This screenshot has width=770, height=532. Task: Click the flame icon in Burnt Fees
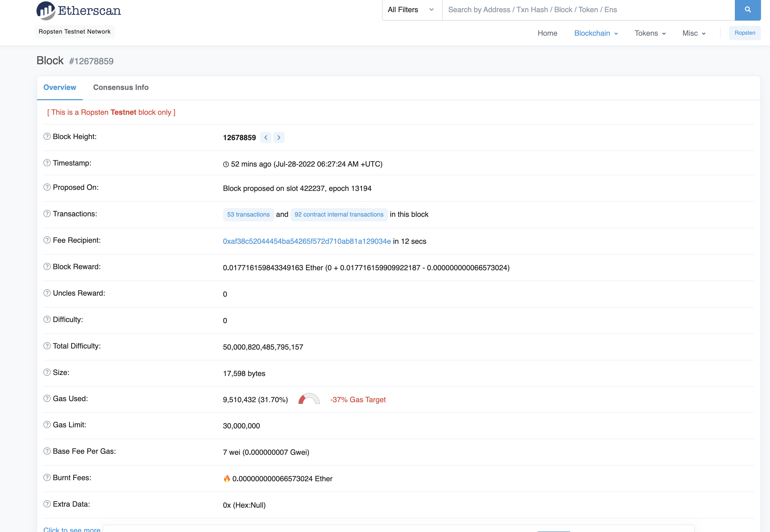coord(227,478)
